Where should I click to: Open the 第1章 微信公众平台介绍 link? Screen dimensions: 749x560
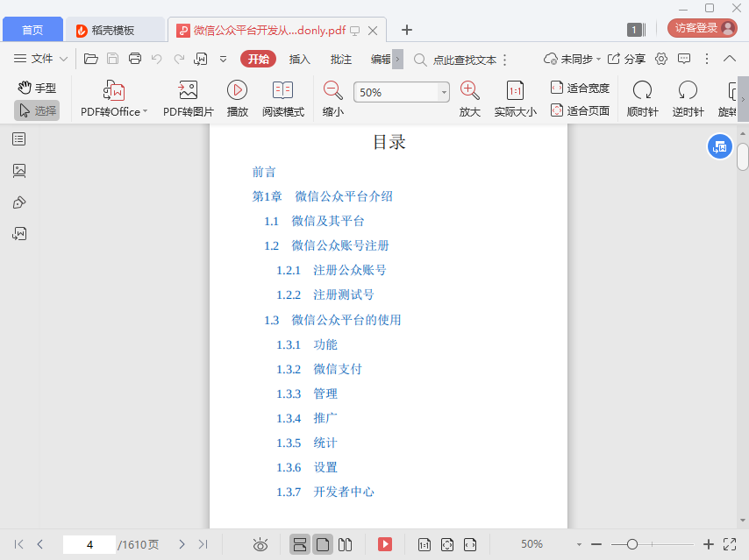coord(323,196)
